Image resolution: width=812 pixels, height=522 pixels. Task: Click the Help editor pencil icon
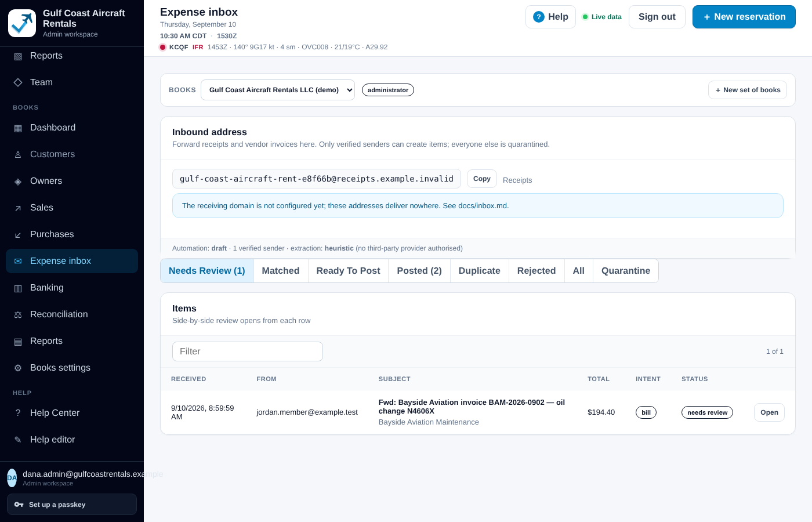pyautogui.click(x=18, y=440)
